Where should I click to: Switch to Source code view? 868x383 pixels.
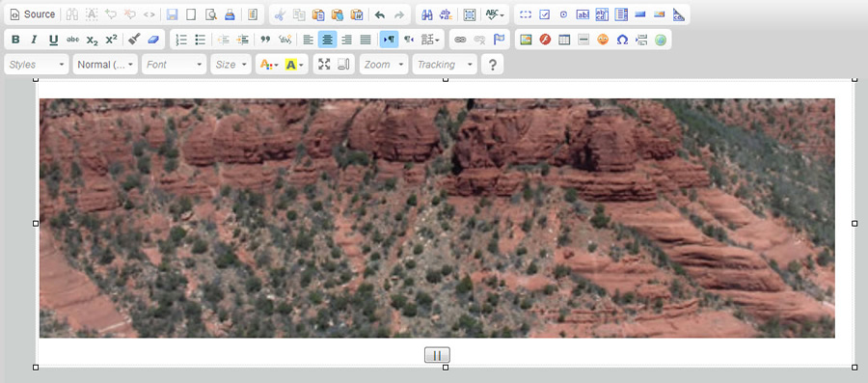point(33,14)
